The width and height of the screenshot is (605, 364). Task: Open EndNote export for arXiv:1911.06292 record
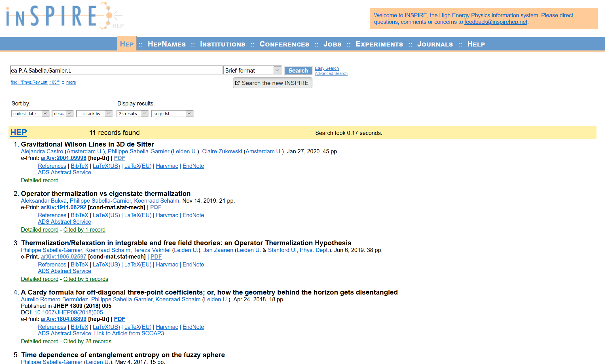(193, 215)
